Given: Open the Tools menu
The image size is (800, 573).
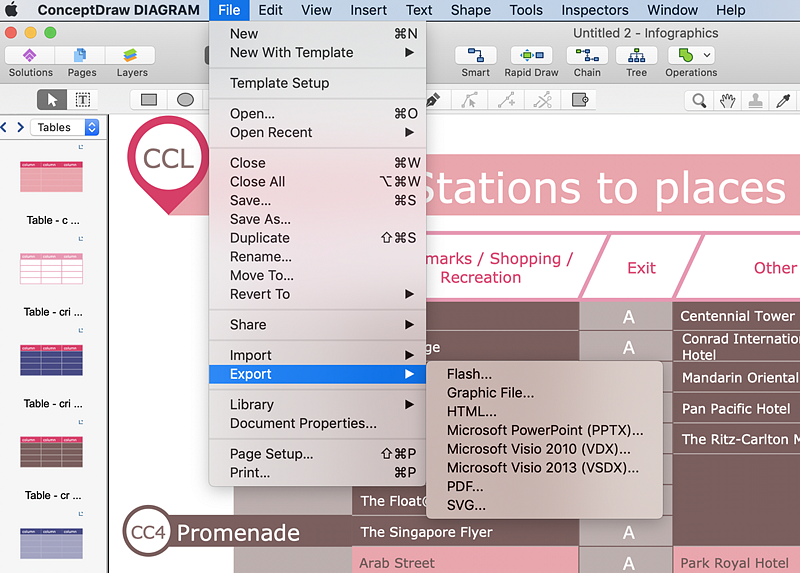Looking at the screenshot, I should [x=526, y=10].
